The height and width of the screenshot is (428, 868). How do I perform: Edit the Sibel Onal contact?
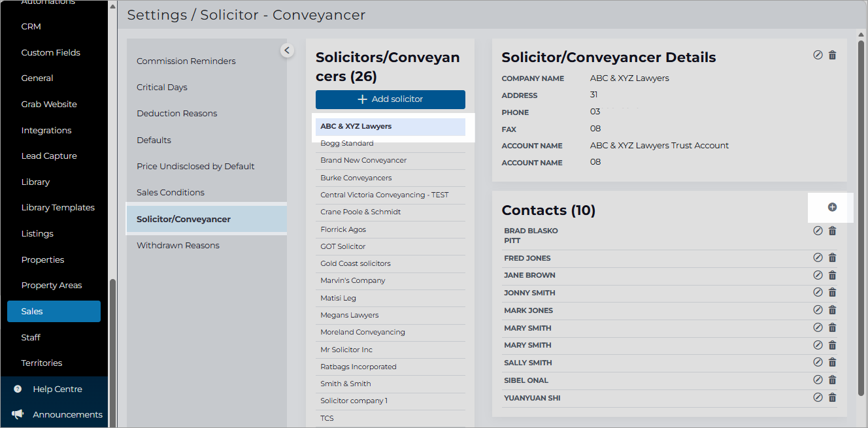tap(818, 380)
